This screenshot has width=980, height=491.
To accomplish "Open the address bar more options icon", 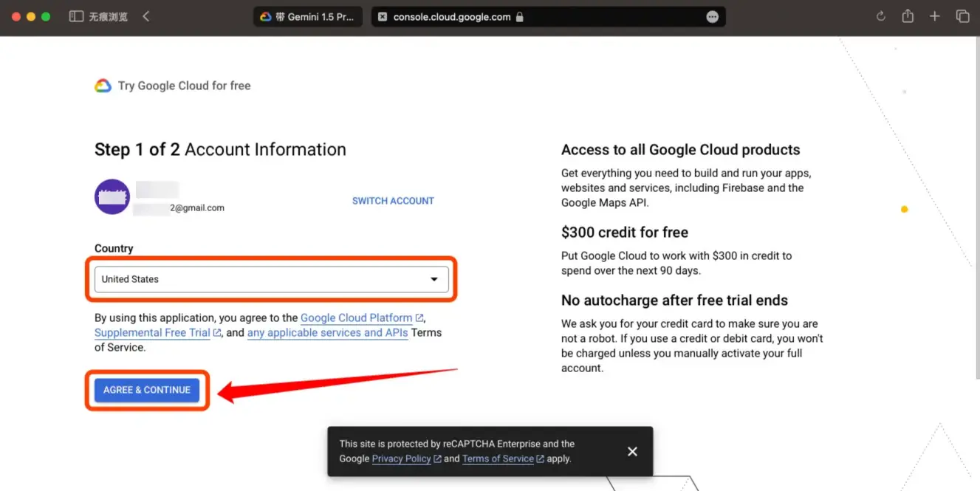I will [713, 17].
